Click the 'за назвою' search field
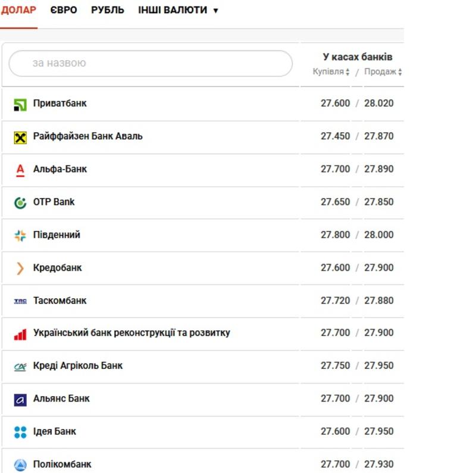 (151, 63)
